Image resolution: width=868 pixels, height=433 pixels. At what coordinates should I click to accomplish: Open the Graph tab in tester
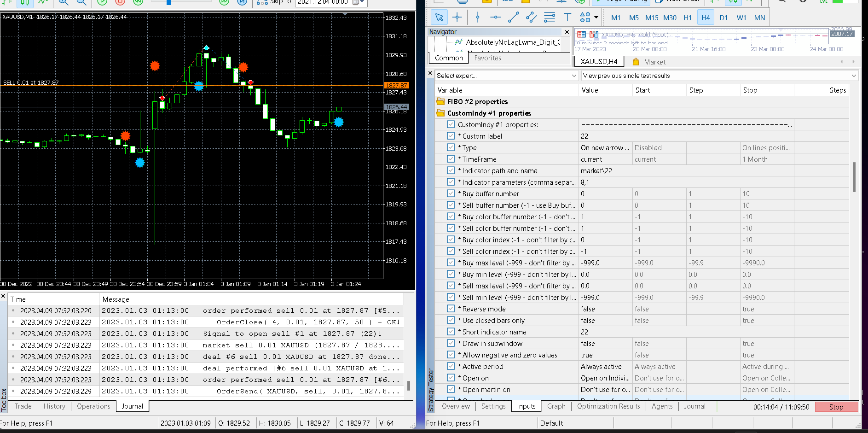point(556,406)
